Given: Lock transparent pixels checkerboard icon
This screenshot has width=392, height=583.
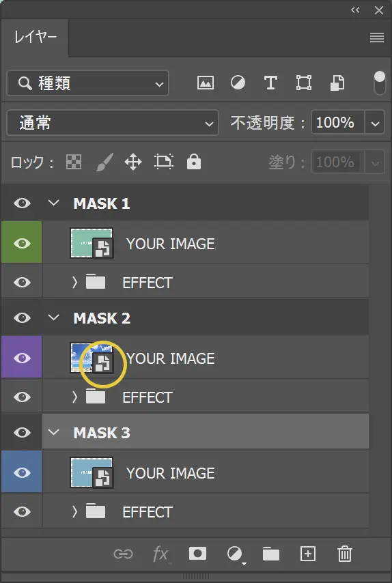Looking at the screenshot, I should pyautogui.click(x=74, y=162).
